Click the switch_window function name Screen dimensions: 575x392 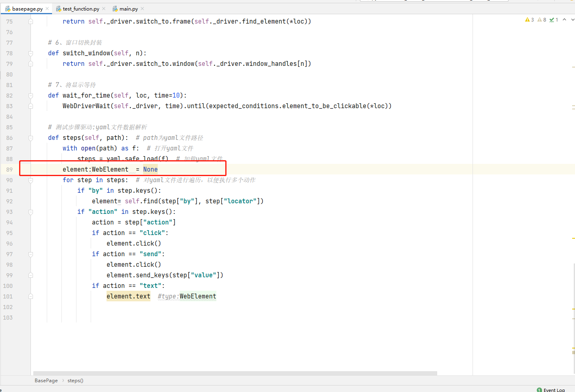86,53
